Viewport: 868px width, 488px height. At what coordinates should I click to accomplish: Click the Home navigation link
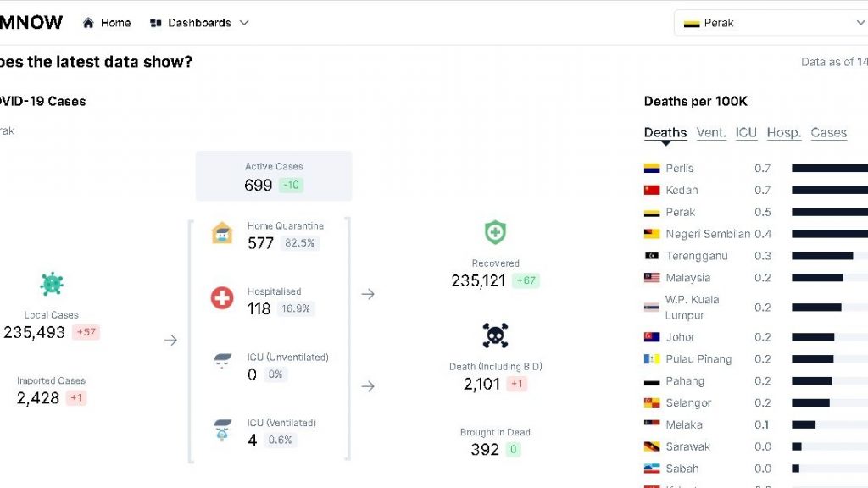[x=115, y=23]
